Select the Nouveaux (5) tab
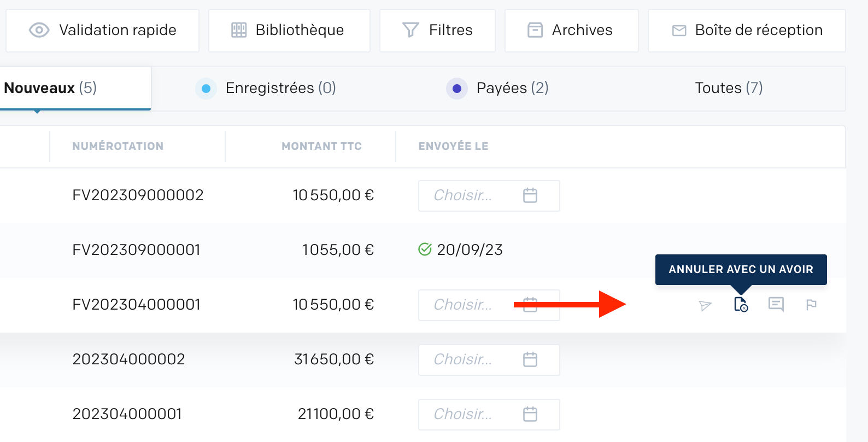The image size is (868, 442). click(75, 88)
